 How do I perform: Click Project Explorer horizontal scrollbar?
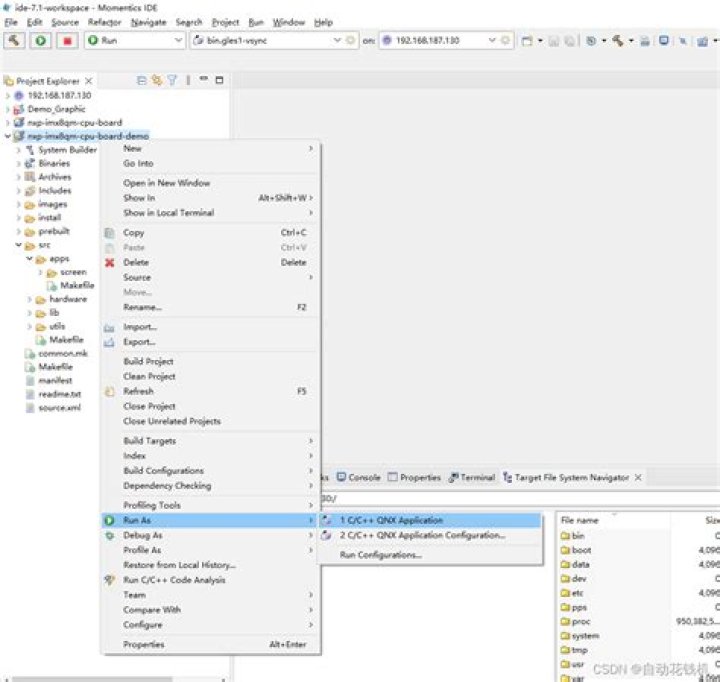click(92, 679)
